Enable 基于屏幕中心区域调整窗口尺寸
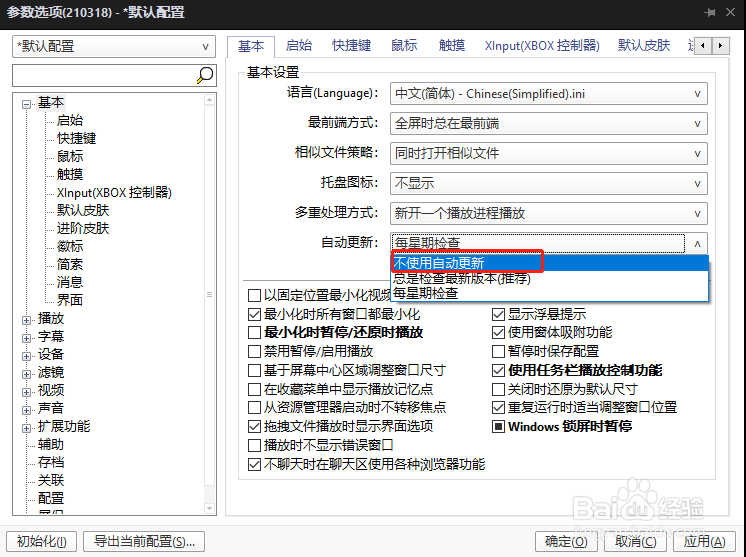This screenshot has height=557, width=746. pos(255,371)
